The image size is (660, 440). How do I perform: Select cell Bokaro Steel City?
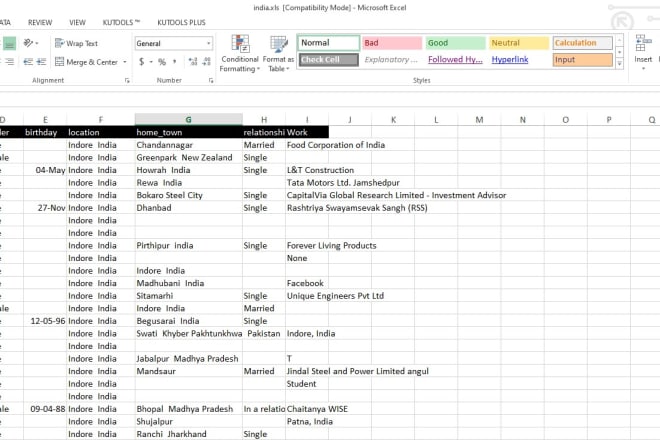click(x=189, y=195)
